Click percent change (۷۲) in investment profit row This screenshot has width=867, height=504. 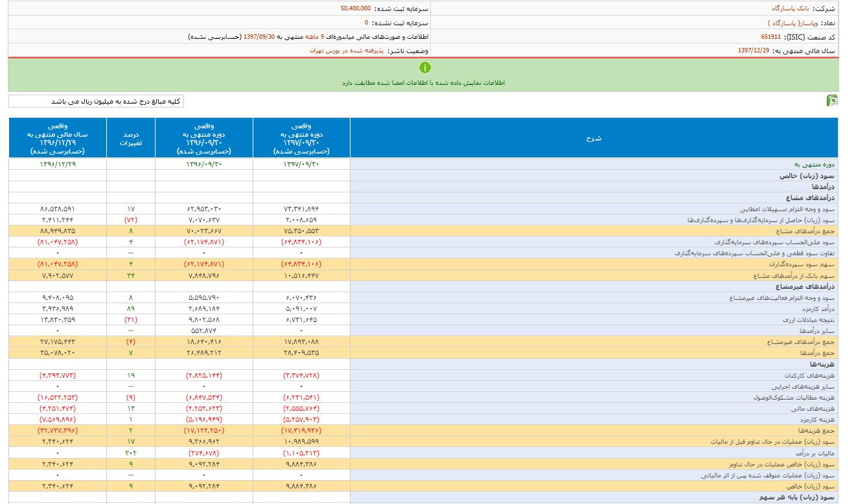(131, 220)
